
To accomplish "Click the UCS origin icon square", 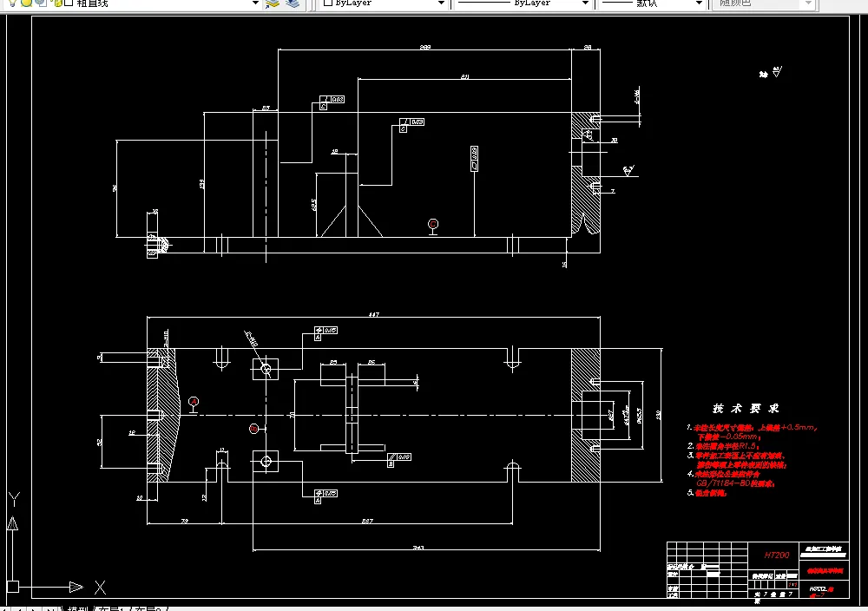I will (13, 587).
